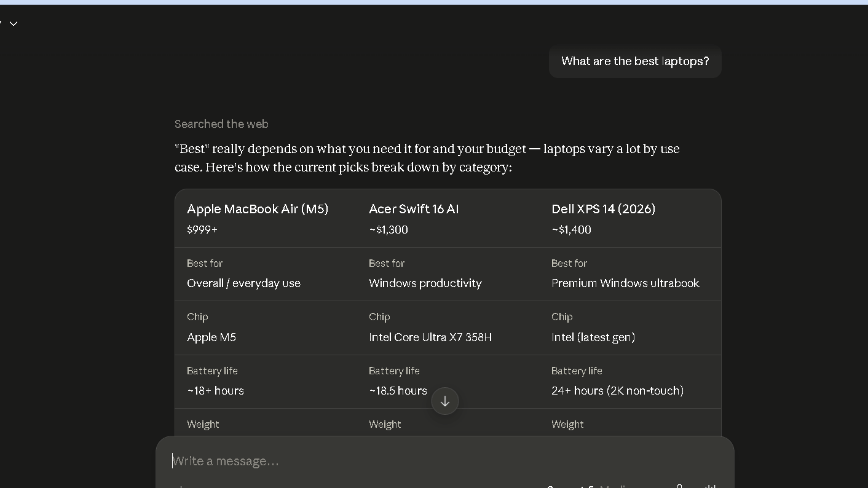The image size is (868, 488).
Task: Focus the "Write a message…" input field
Action: pyautogui.click(x=444, y=461)
